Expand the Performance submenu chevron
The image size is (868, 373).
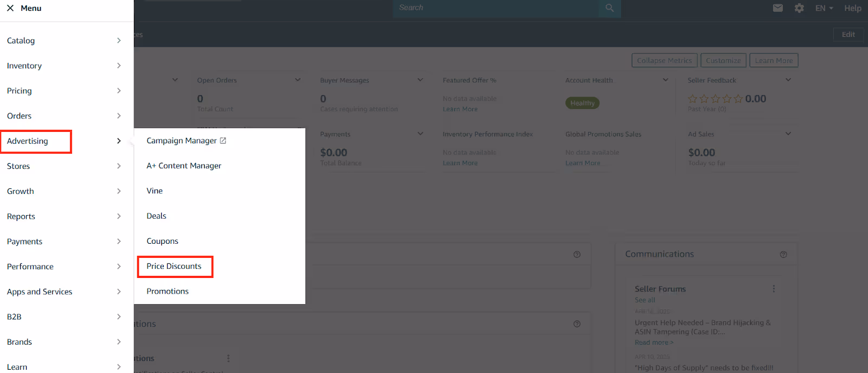(x=119, y=267)
